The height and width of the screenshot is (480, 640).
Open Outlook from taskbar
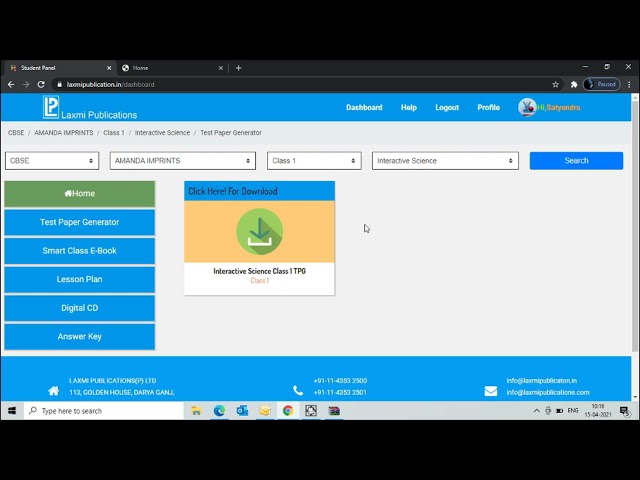(x=242, y=411)
